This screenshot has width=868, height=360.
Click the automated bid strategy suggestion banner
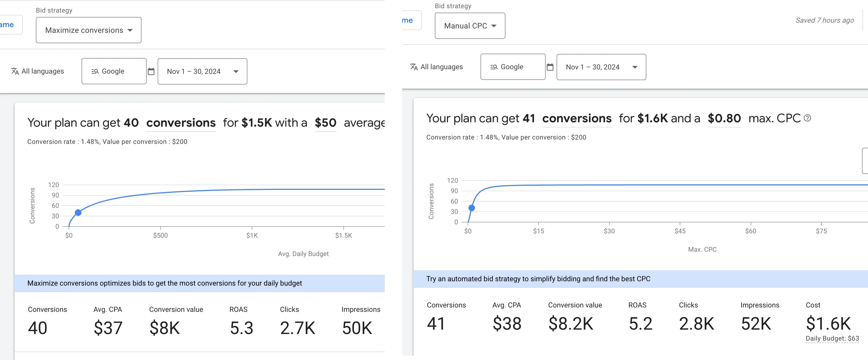641,279
